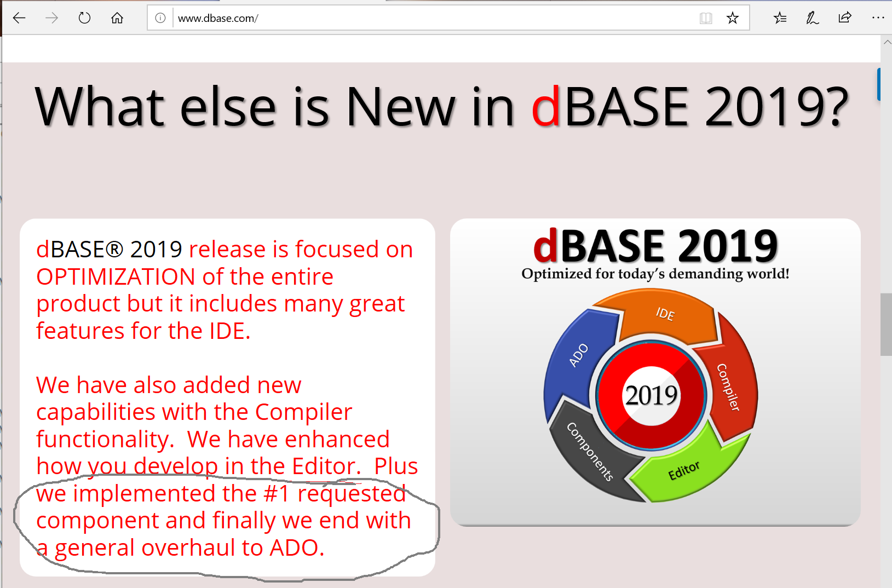Open the browser home page
Image resolution: width=892 pixels, height=588 pixels.
click(117, 18)
